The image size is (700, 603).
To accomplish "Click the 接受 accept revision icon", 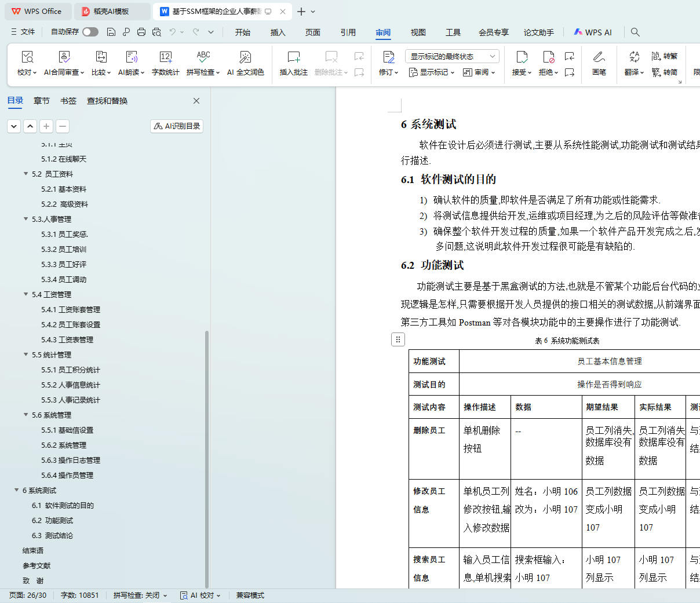I will click(522, 57).
